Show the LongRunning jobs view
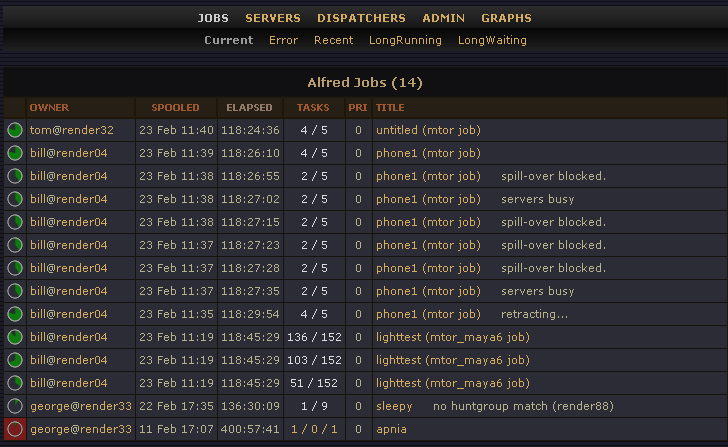 click(405, 41)
